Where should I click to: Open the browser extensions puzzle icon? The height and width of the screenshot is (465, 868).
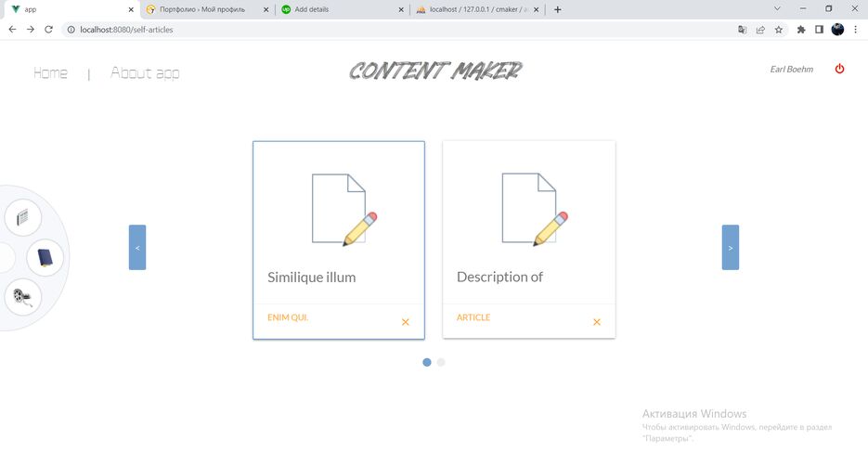coord(801,30)
